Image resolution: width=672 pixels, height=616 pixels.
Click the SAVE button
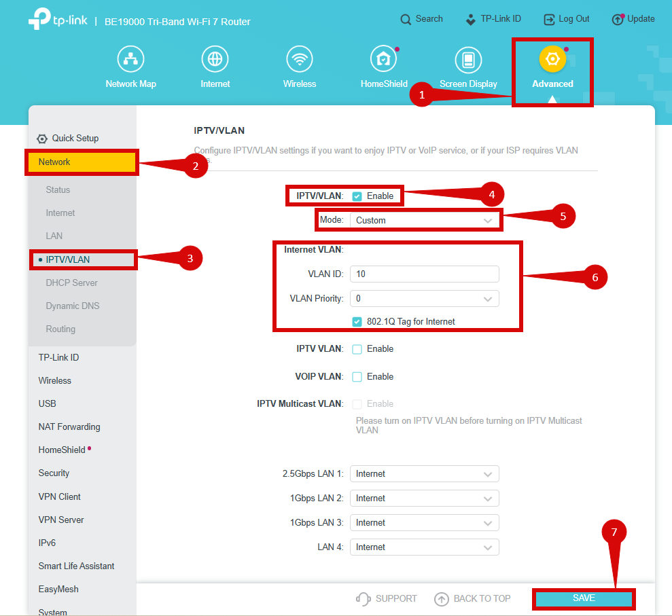584,598
